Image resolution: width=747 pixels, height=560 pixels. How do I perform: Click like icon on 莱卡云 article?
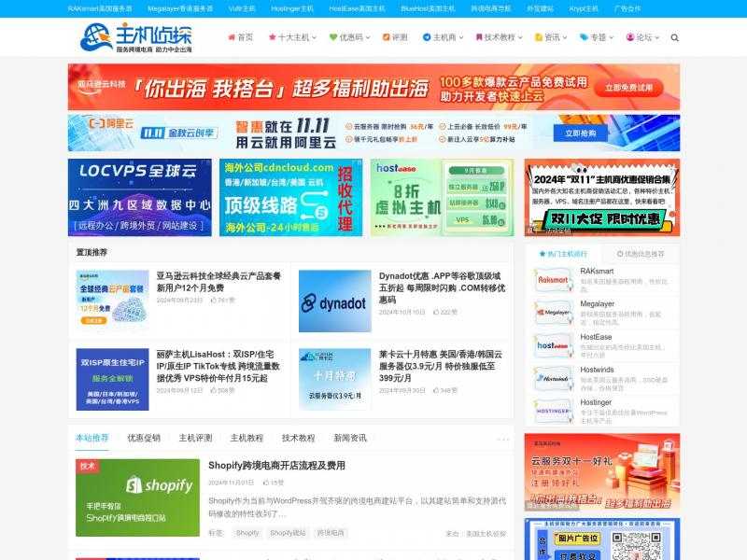point(436,390)
